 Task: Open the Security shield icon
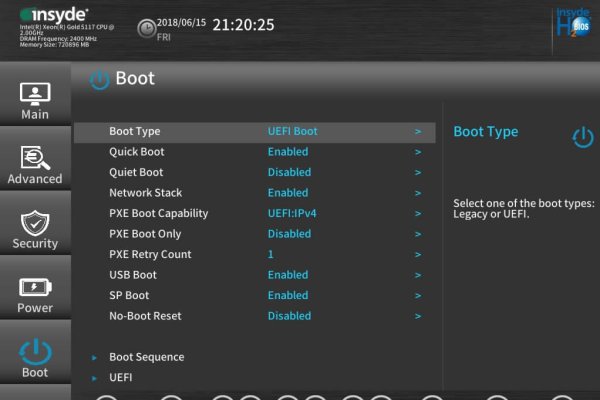[35, 223]
